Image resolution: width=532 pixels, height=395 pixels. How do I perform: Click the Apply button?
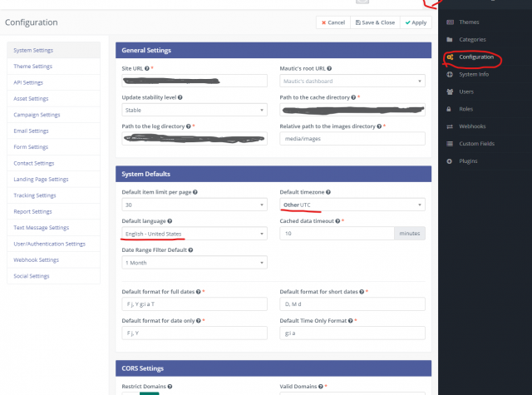(x=417, y=22)
